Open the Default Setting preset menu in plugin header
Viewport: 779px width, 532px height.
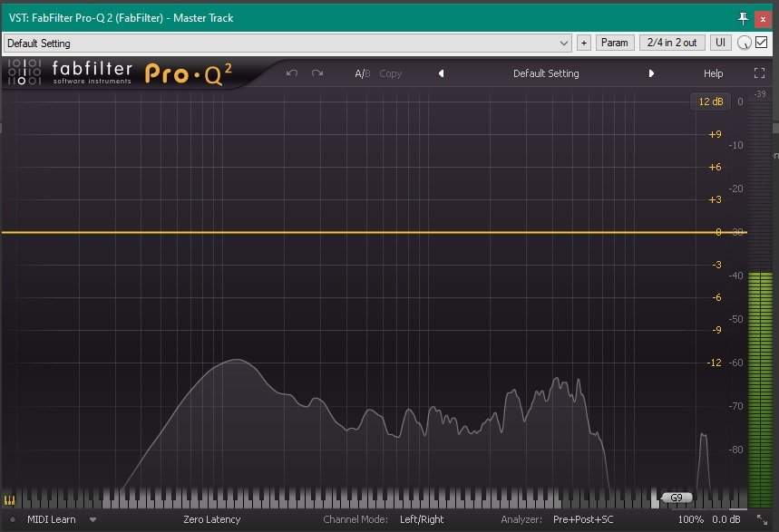coord(545,73)
